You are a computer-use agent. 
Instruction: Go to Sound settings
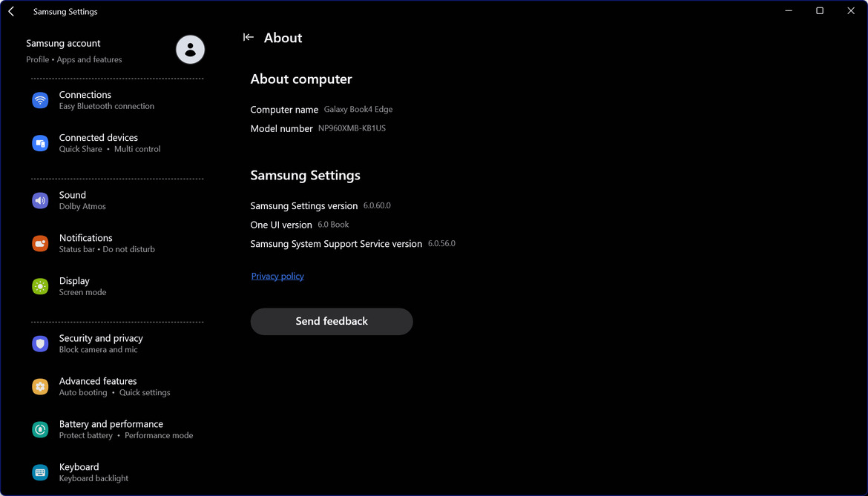click(117, 201)
